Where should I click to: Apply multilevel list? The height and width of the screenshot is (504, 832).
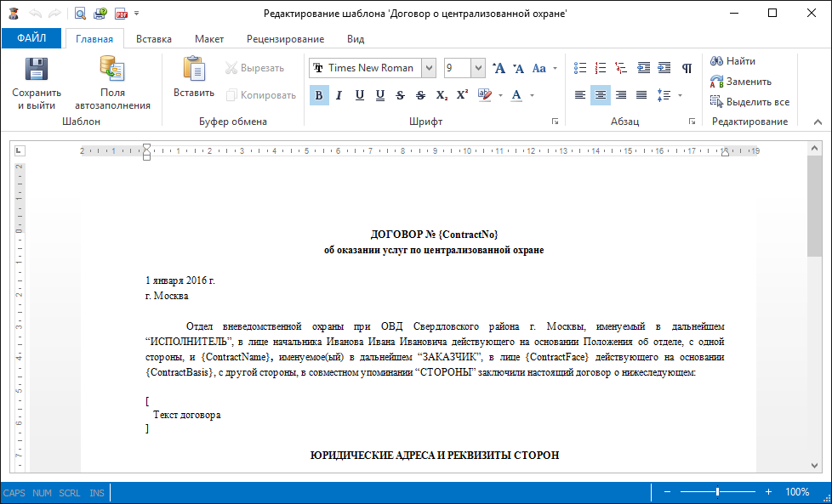pyautogui.click(x=621, y=68)
